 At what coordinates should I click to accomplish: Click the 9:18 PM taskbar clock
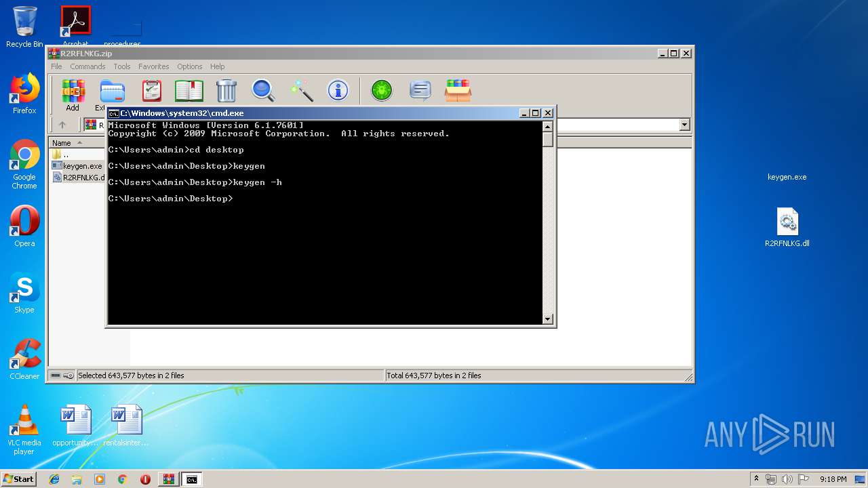tap(833, 479)
